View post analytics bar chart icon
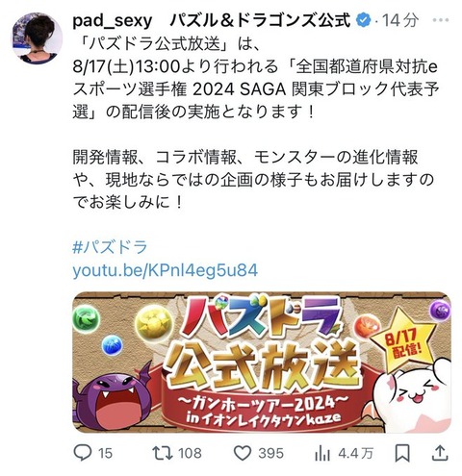 point(322,453)
